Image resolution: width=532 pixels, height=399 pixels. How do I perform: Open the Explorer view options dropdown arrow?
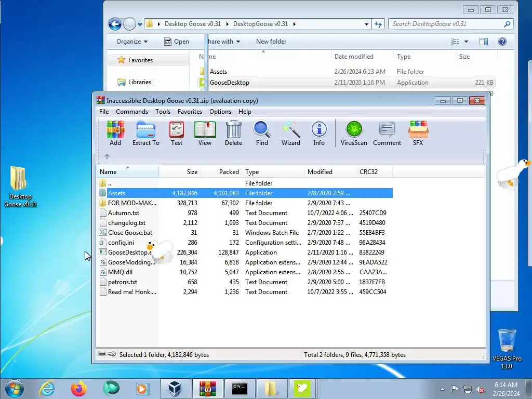(x=466, y=42)
